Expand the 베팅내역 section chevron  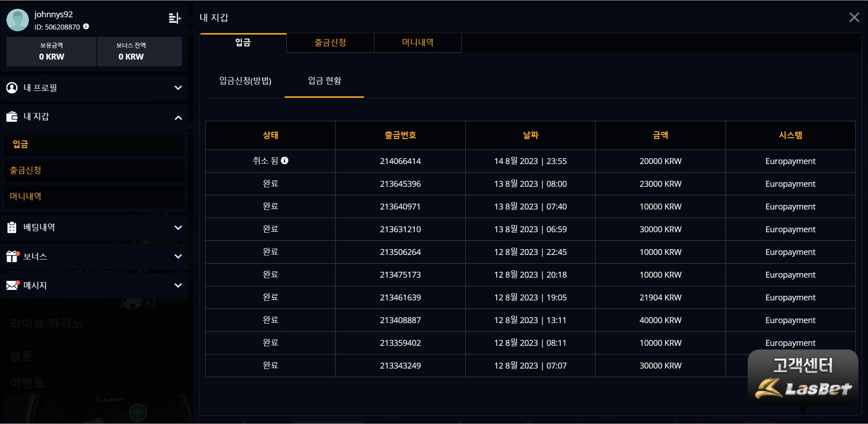point(178,227)
